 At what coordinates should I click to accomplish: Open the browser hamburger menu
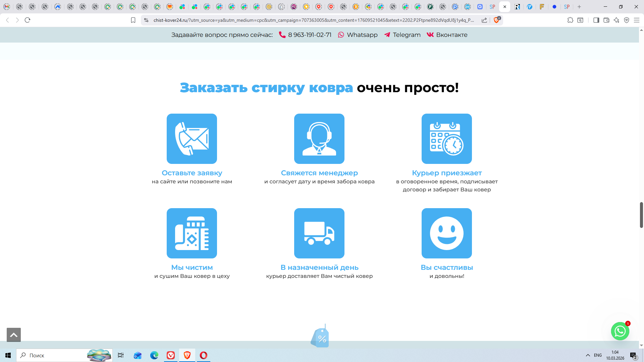(x=637, y=20)
